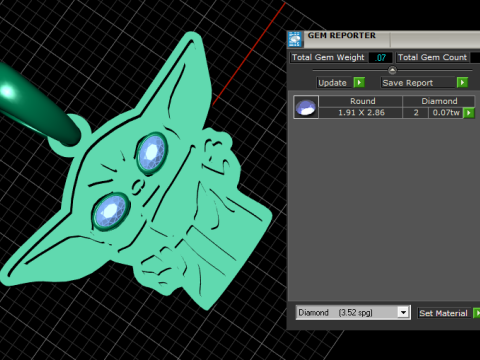Image resolution: width=480 pixels, height=360 pixels.
Task: Click the Update button
Action: pos(335,83)
